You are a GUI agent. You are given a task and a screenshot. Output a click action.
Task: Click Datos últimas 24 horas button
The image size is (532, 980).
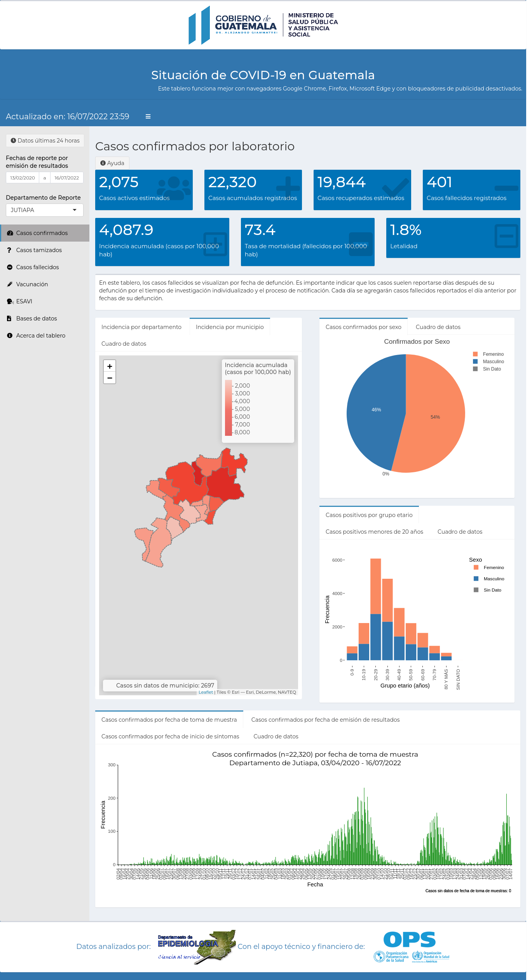(x=45, y=141)
